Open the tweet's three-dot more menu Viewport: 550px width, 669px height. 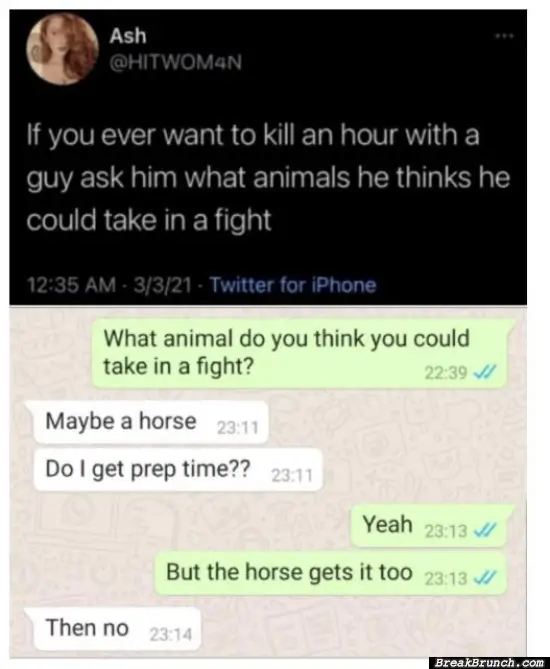pyautogui.click(x=504, y=37)
